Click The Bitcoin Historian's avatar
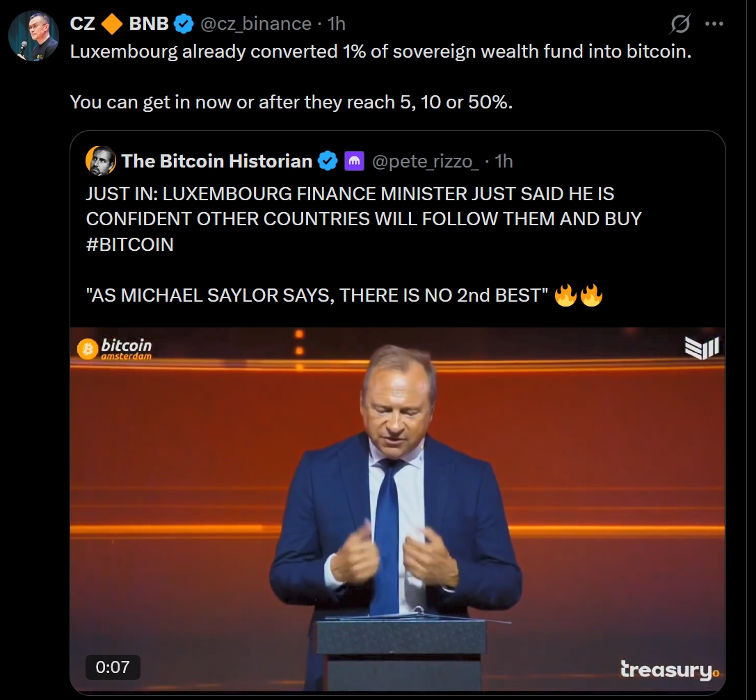This screenshot has width=756, height=700. point(101,161)
